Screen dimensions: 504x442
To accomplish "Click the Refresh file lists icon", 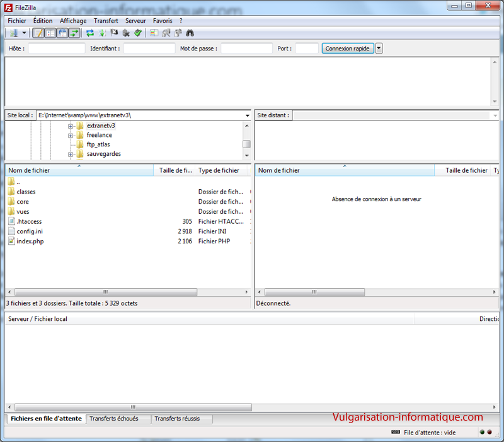I will [x=90, y=33].
